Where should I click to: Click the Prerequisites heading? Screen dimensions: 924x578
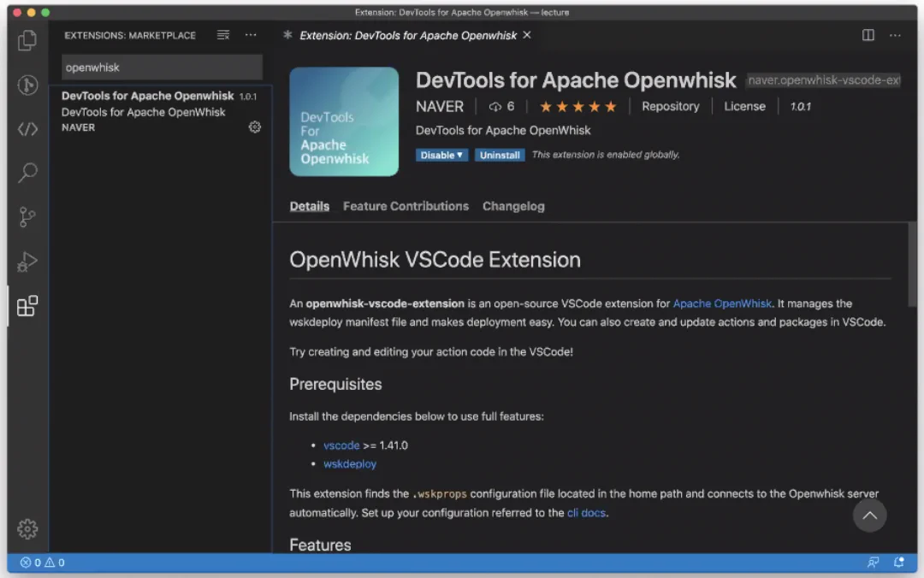335,384
